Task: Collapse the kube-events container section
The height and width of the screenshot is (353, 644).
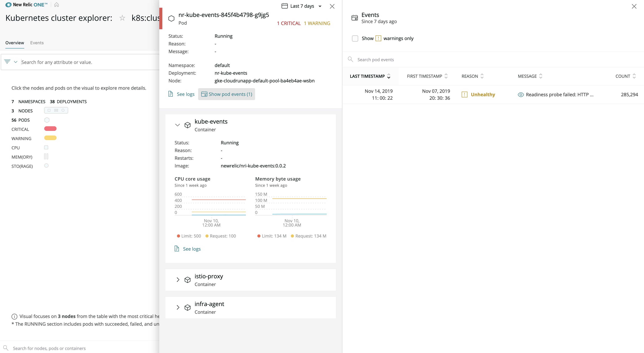Action: pos(178,125)
